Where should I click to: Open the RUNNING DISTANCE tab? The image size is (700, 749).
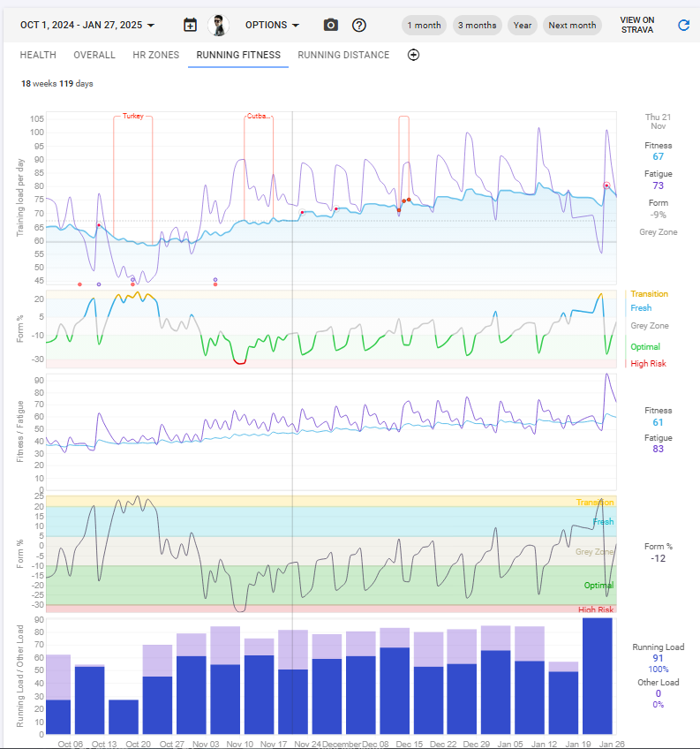pyautogui.click(x=343, y=55)
